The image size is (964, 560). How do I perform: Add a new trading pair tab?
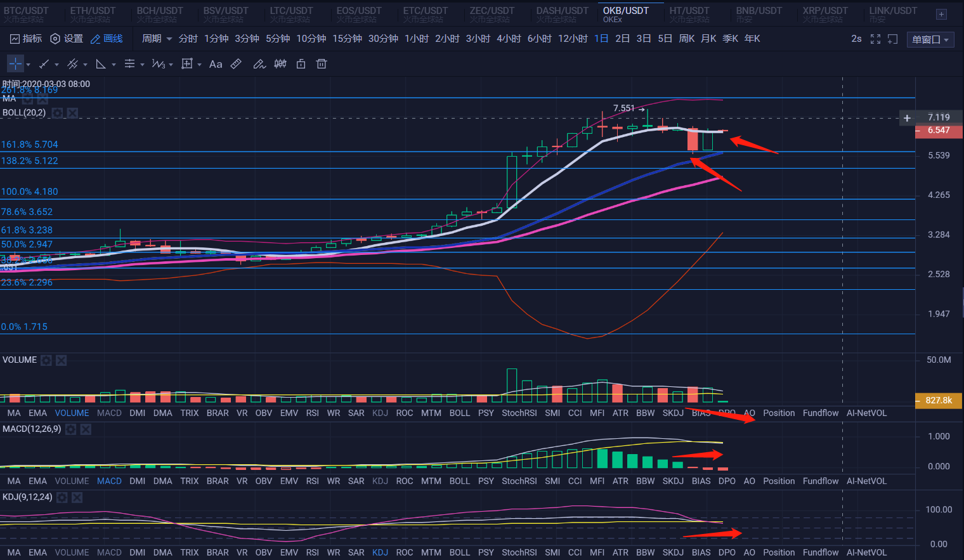pyautogui.click(x=941, y=14)
